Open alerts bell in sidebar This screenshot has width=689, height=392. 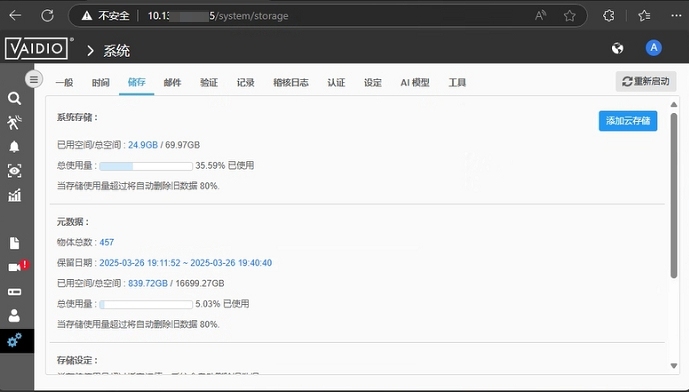click(14, 147)
